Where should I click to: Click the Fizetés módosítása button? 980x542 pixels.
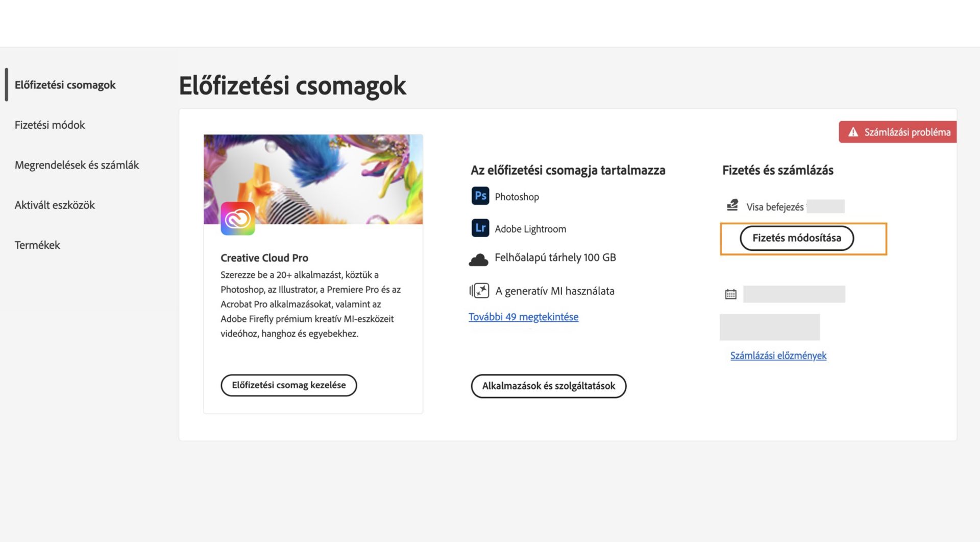[x=798, y=238]
